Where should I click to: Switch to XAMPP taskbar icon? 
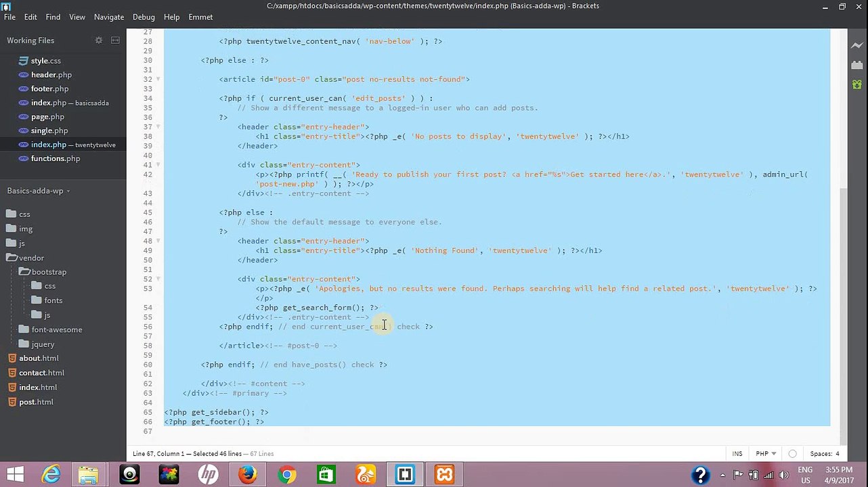444,475
